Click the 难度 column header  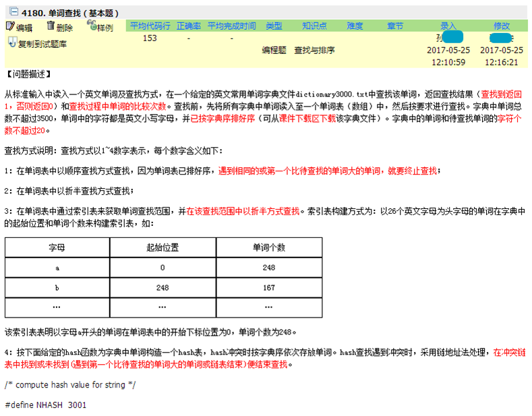pyautogui.click(x=355, y=26)
